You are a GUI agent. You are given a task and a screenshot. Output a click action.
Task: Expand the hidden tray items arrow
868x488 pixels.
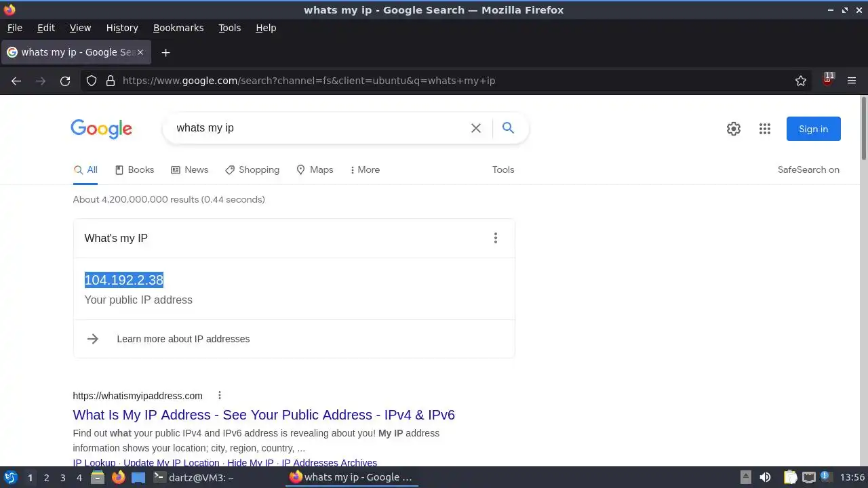point(745,477)
